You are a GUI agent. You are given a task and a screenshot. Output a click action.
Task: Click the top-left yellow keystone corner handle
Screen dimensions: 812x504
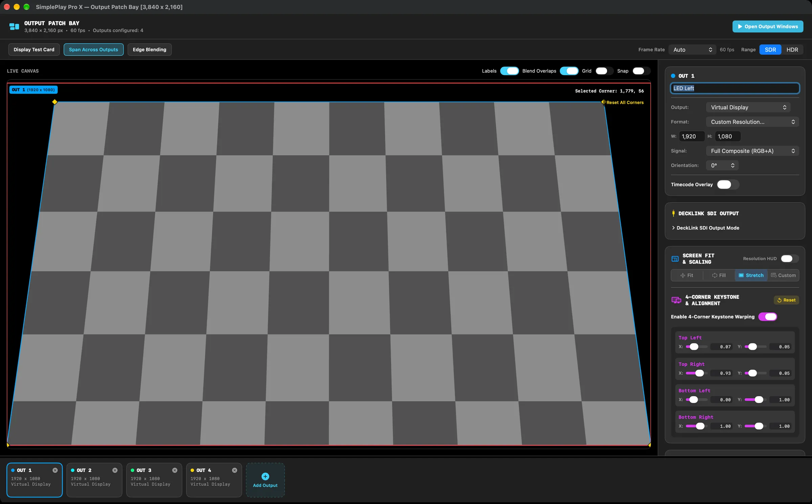(54, 102)
